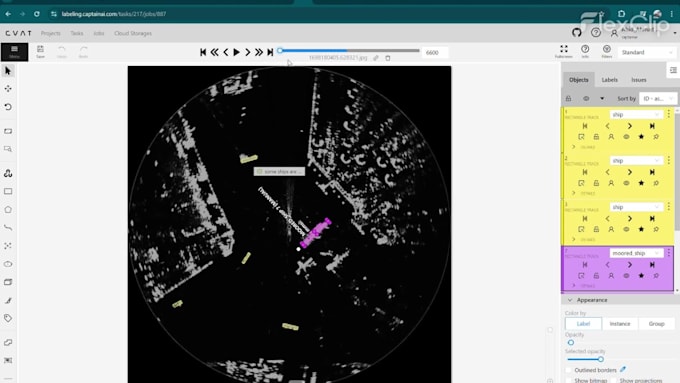Select the draw polyline tool
Image resolution: width=680 pixels, height=383 pixels.
tap(8, 228)
